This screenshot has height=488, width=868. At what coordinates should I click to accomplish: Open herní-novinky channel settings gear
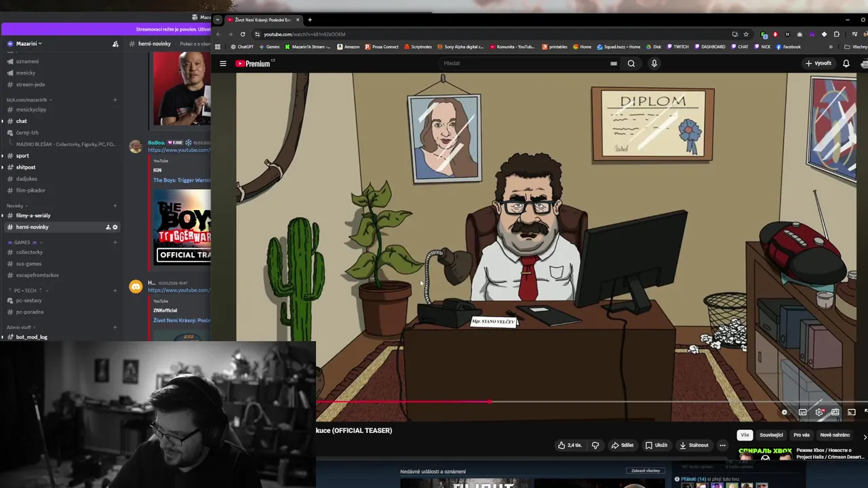pos(115,227)
